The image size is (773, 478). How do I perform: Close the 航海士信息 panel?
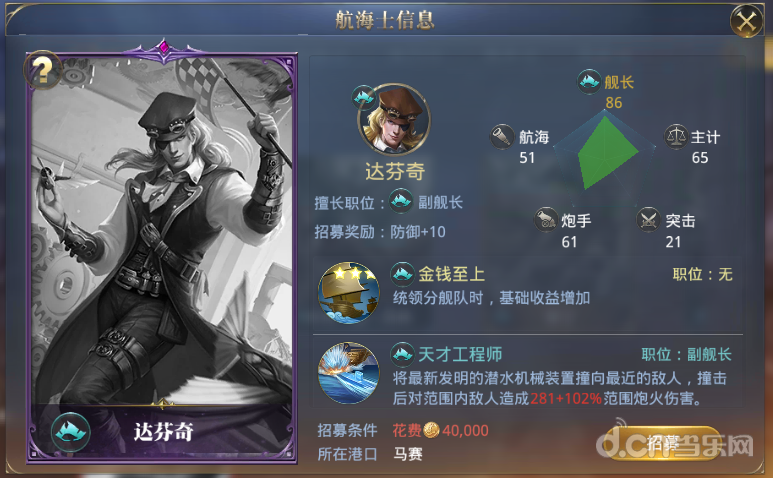pos(746,21)
